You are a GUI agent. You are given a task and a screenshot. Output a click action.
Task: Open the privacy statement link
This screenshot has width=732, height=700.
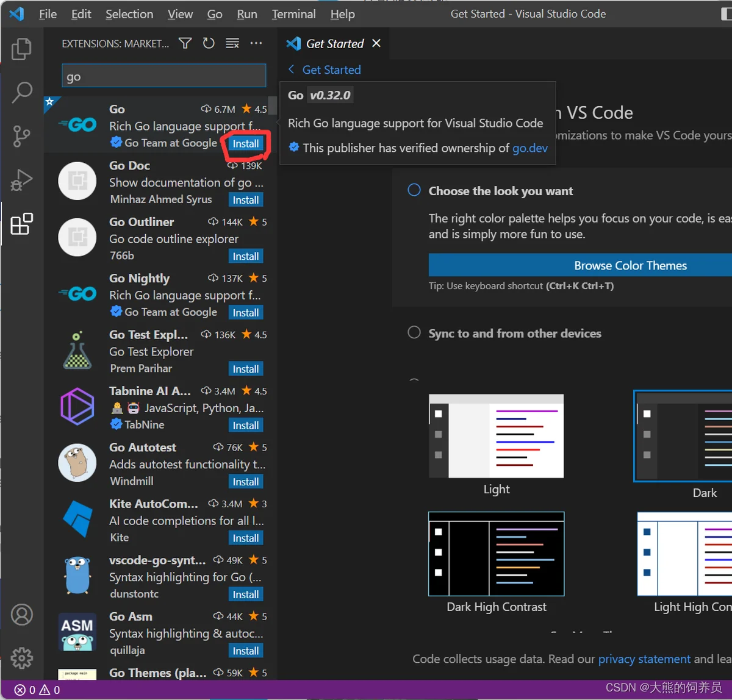(x=644, y=659)
